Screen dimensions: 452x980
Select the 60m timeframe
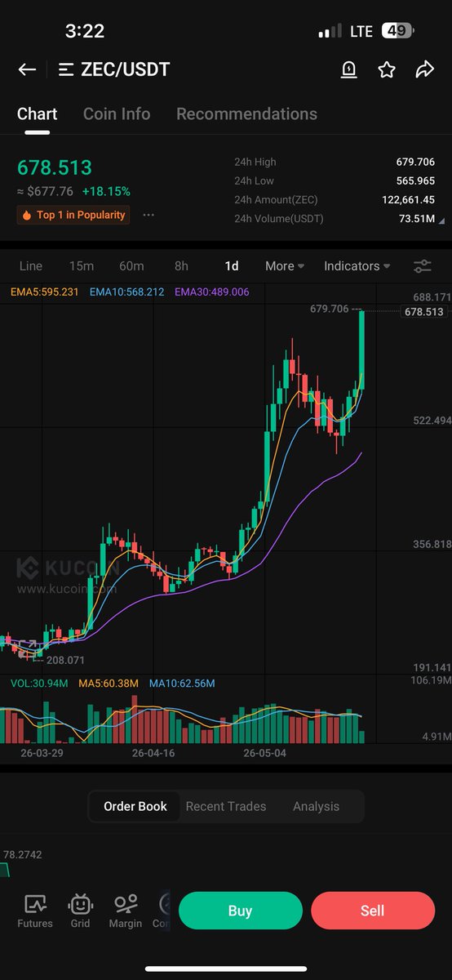click(x=131, y=266)
